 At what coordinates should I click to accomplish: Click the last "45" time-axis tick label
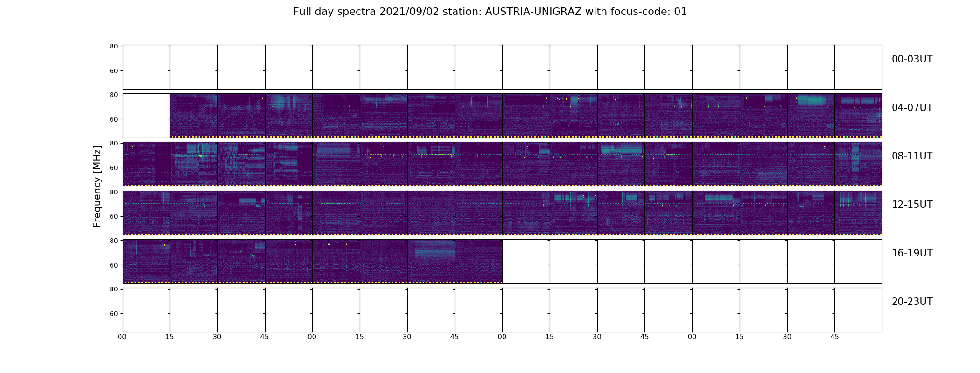(834, 337)
